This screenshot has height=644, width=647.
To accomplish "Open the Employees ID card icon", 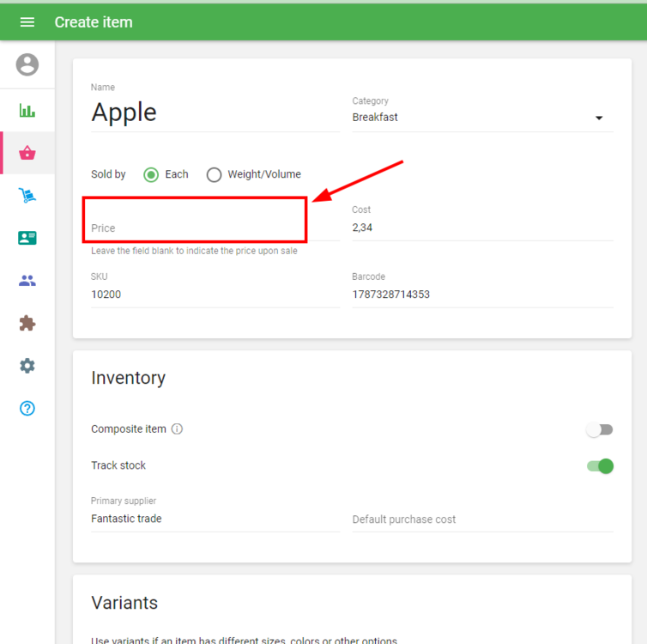I will click(x=27, y=238).
